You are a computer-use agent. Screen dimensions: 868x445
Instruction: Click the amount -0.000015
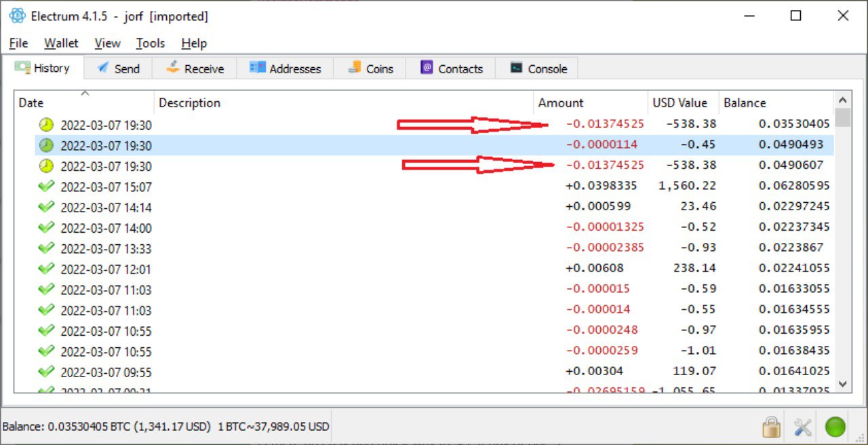pyautogui.click(x=598, y=289)
